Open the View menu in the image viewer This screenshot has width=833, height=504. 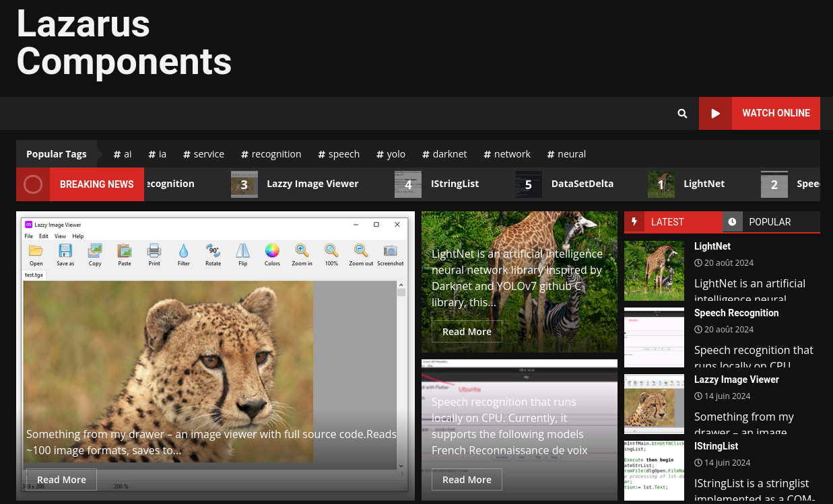pos(60,236)
